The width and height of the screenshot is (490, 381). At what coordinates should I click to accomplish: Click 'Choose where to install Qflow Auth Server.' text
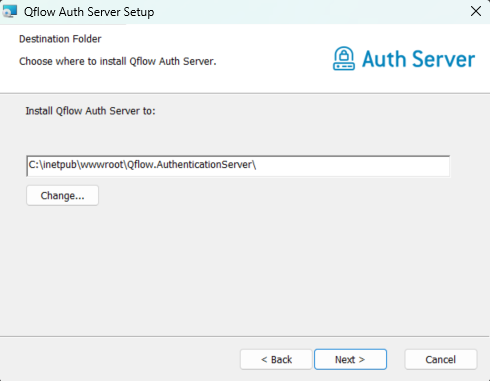(x=118, y=61)
